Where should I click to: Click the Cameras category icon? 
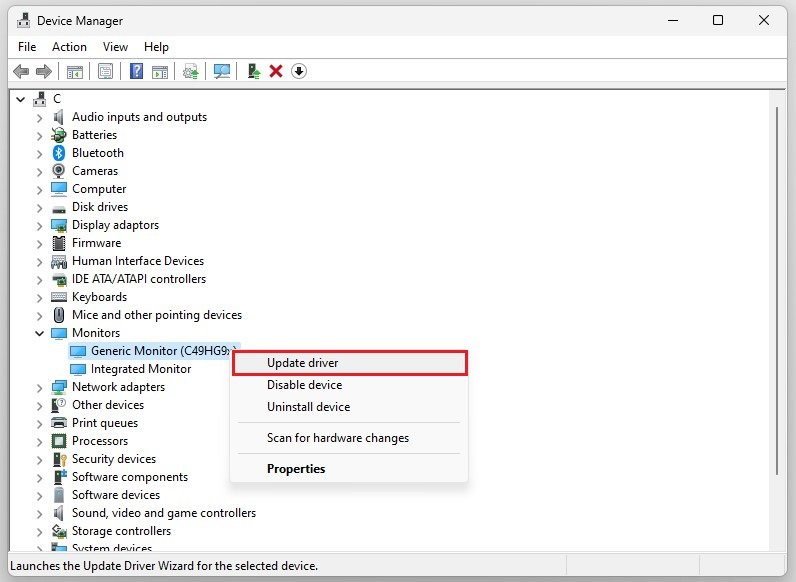pyautogui.click(x=59, y=171)
